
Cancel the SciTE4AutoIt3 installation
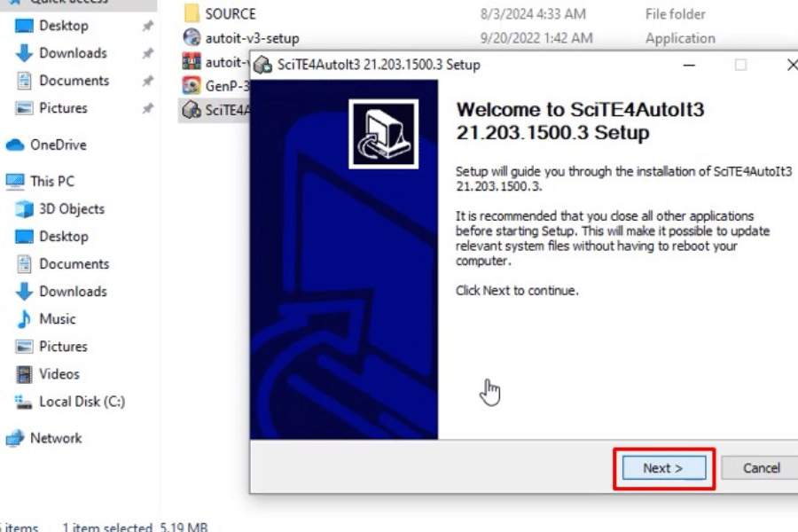[x=760, y=468]
